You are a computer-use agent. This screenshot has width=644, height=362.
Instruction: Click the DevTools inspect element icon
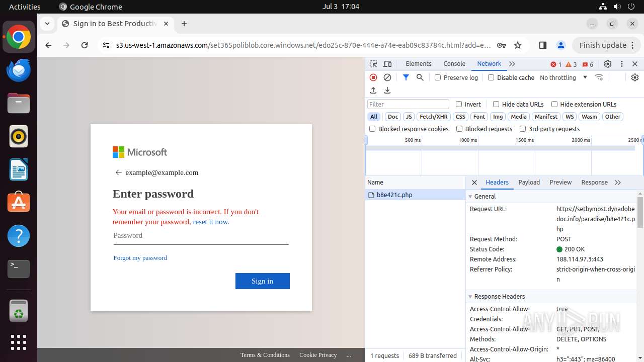click(x=373, y=64)
